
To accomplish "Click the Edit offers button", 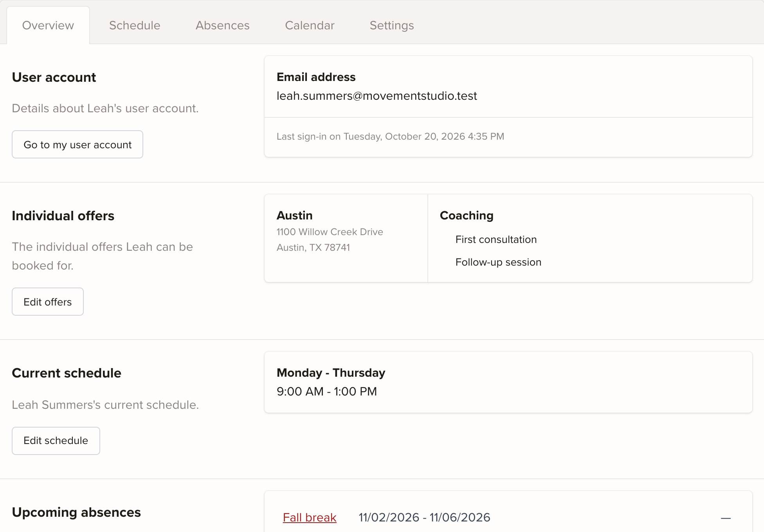I will pyautogui.click(x=48, y=302).
